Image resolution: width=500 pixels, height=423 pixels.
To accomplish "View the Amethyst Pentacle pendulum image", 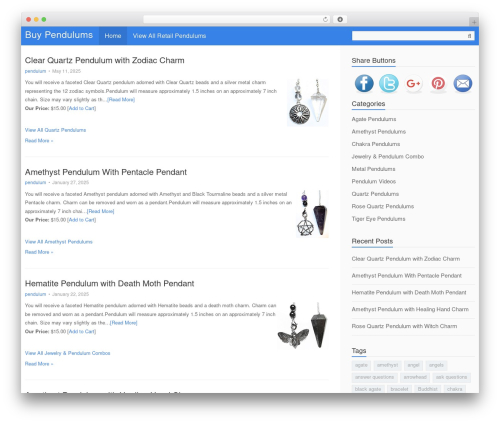I will 312,214.
